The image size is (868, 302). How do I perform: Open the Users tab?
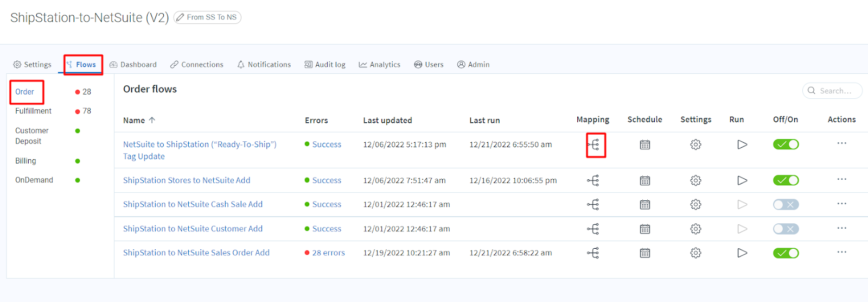click(x=429, y=65)
